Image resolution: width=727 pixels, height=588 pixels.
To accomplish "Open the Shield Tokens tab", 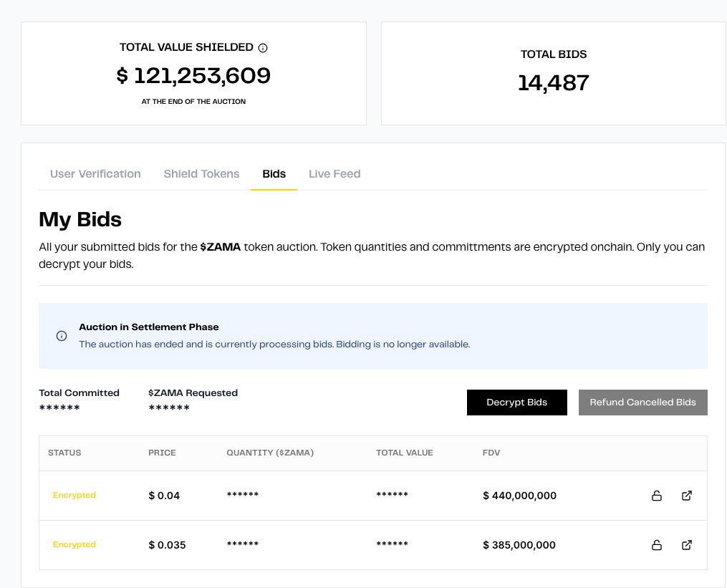I will click(201, 174).
